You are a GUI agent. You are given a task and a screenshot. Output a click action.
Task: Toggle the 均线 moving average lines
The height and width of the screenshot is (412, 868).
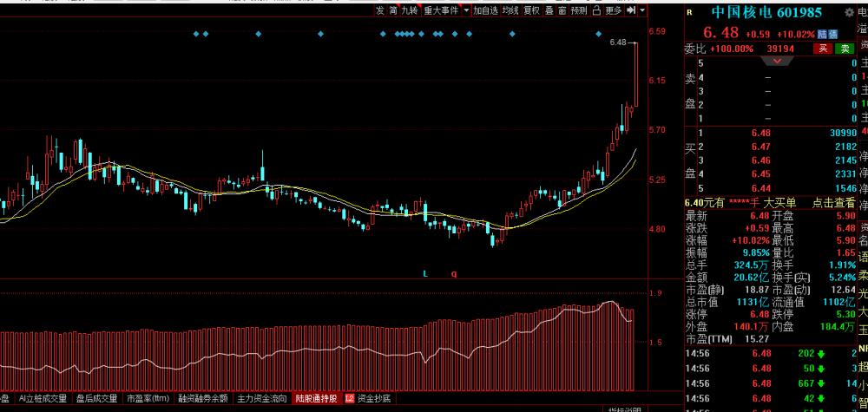pyautogui.click(x=510, y=10)
